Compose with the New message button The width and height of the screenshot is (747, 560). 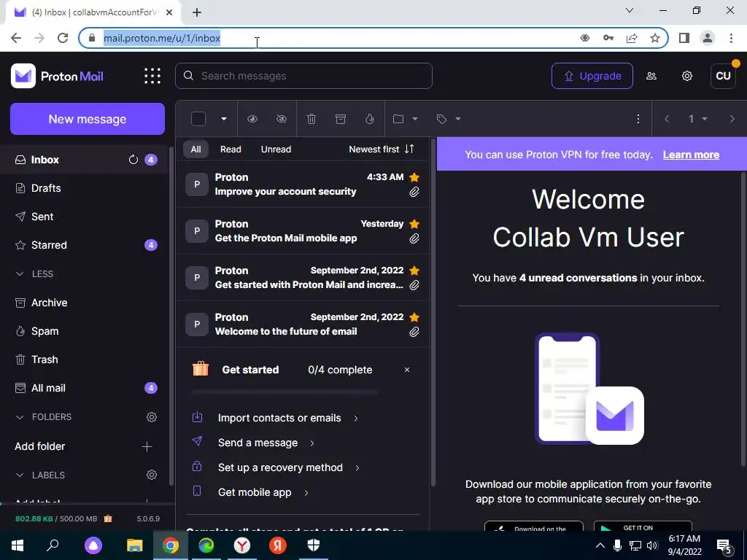point(88,119)
